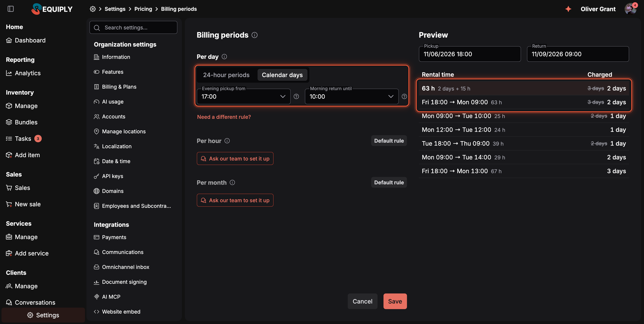Click Ask our team button under Per month
644x324 pixels.
pos(235,200)
